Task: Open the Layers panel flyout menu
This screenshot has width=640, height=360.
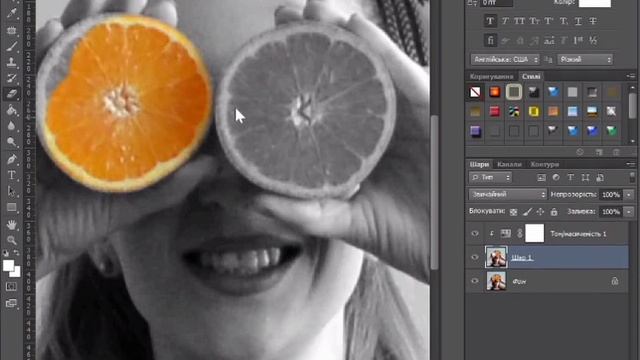Action: (x=631, y=164)
